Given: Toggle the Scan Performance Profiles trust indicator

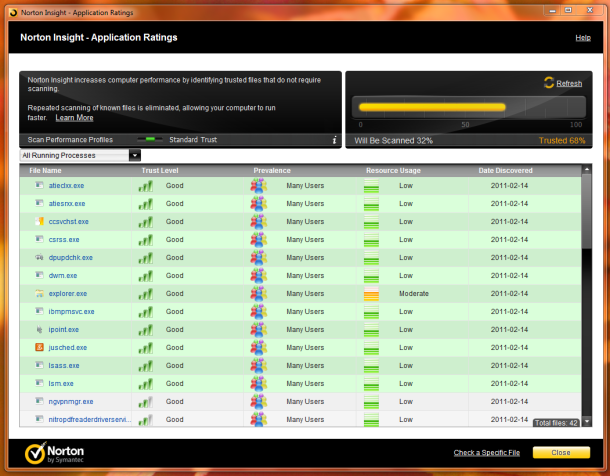Looking at the screenshot, I should (150, 140).
